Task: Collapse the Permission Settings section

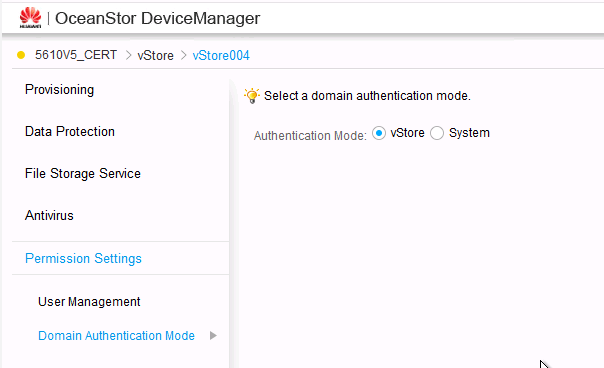Action: pos(83,258)
